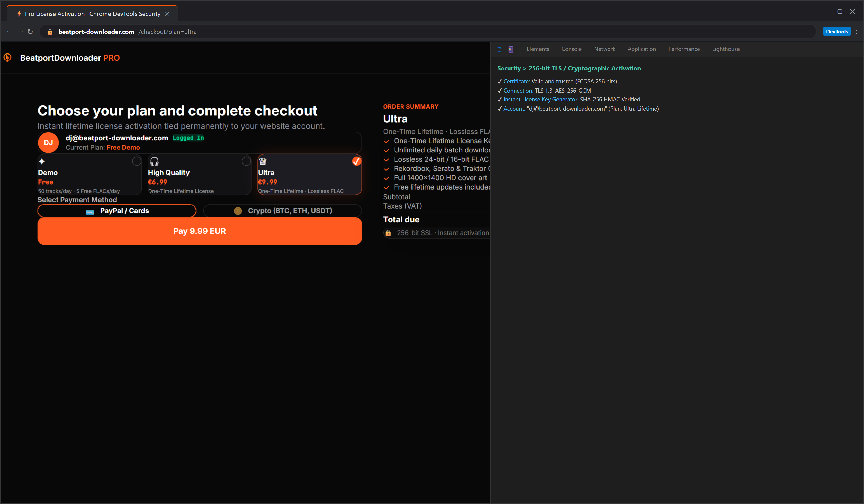Click the 256-bit SSL lock icon
The image size is (864, 504).
(x=388, y=233)
